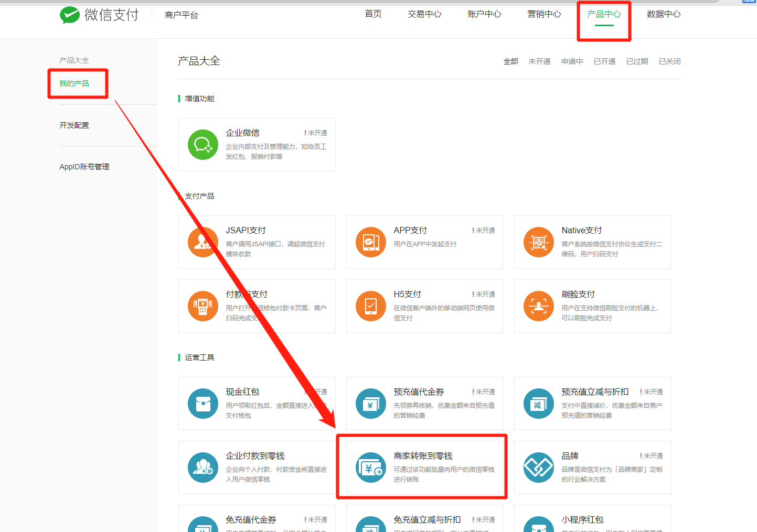Viewport: 757px width, 532px height.
Task: Open 交易中心 in top navigation
Action: point(425,14)
